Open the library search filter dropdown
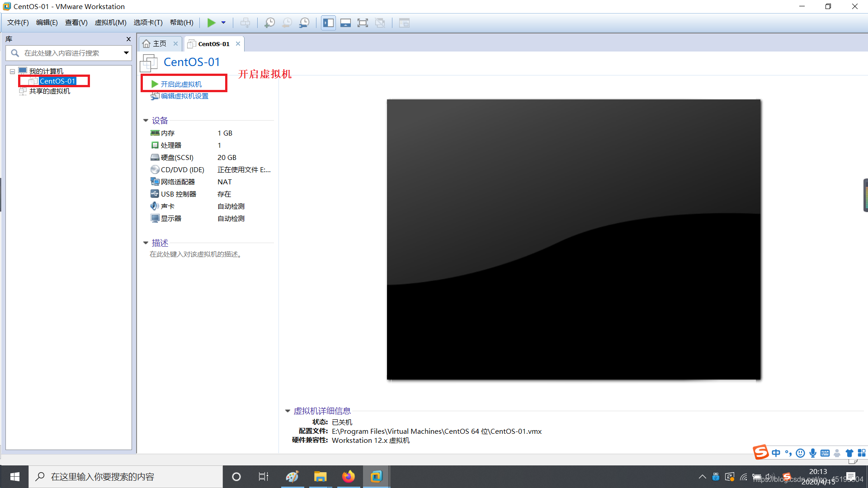The image size is (868, 488). (127, 53)
